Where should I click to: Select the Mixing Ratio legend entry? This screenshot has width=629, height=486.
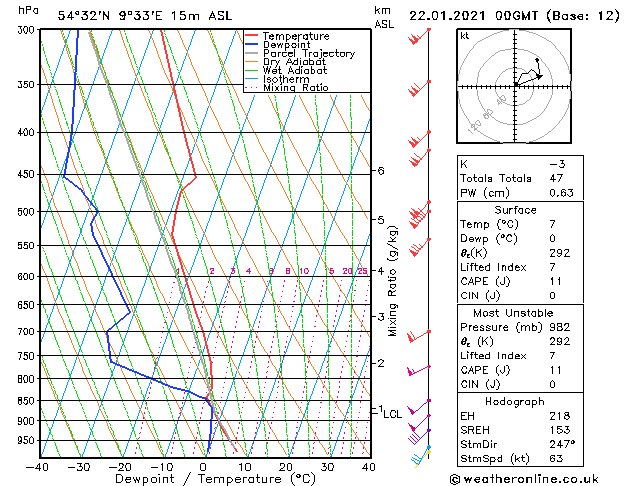[296, 87]
